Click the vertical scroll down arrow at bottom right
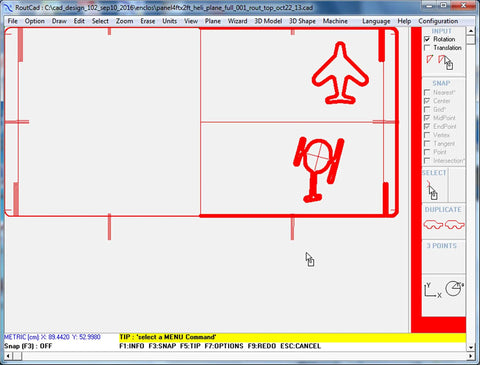Viewport: 480px width, 365px height. click(471, 347)
